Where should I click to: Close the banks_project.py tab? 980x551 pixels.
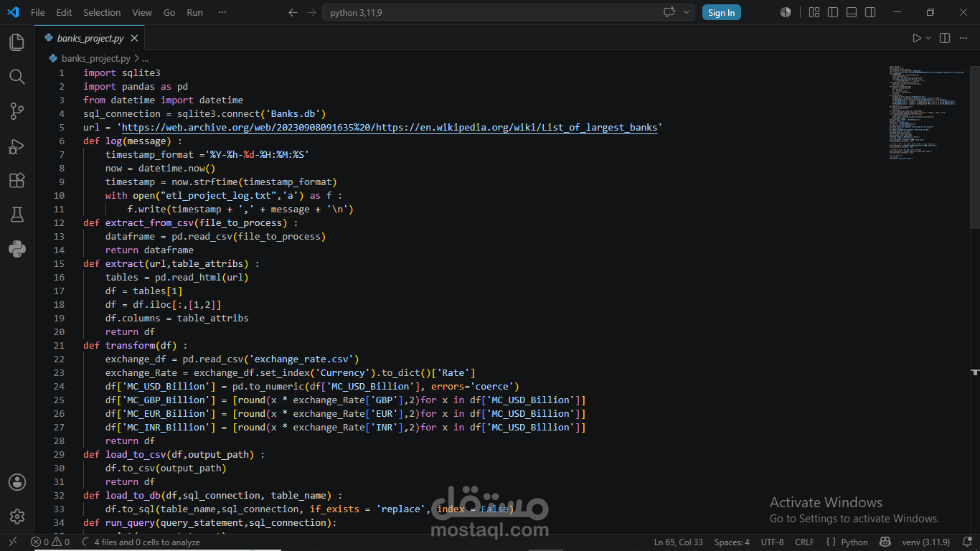(x=135, y=38)
